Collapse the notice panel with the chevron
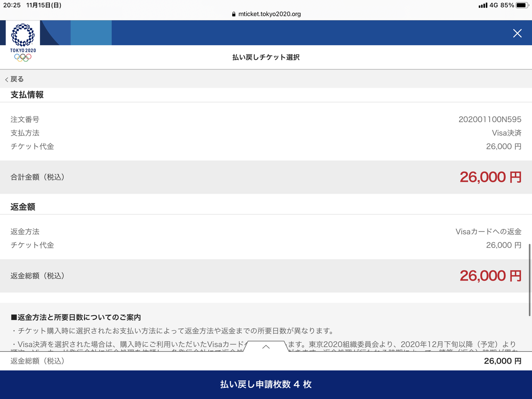Image resolution: width=532 pixels, height=399 pixels. pyautogui.click(x=266, y=346)
